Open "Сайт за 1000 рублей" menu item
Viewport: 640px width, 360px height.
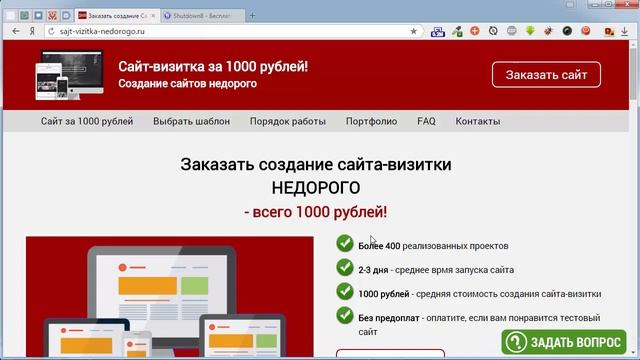pyautogui.click(x=87, y=121)
